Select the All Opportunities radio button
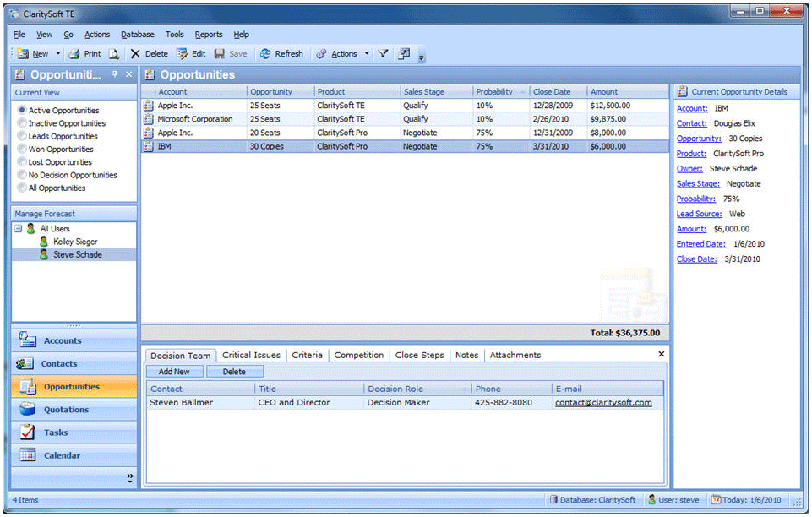 [22, 188]
